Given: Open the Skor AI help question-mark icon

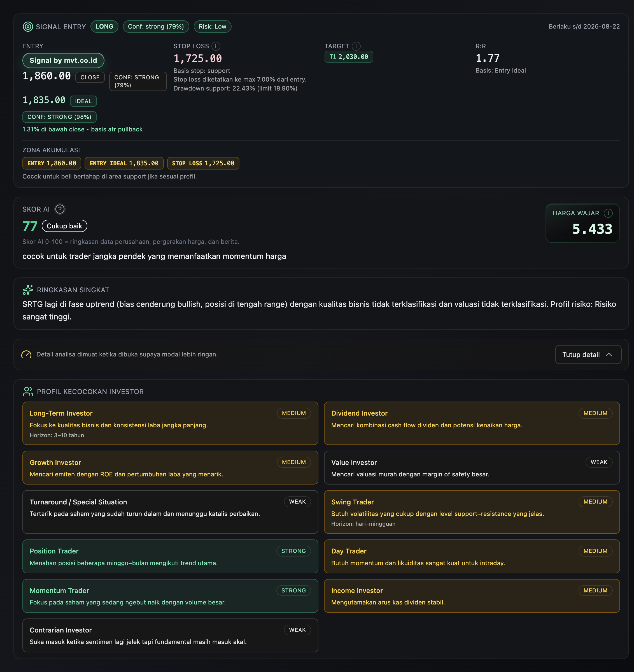Looking at the screenshot, I should [x=60, y=209].
